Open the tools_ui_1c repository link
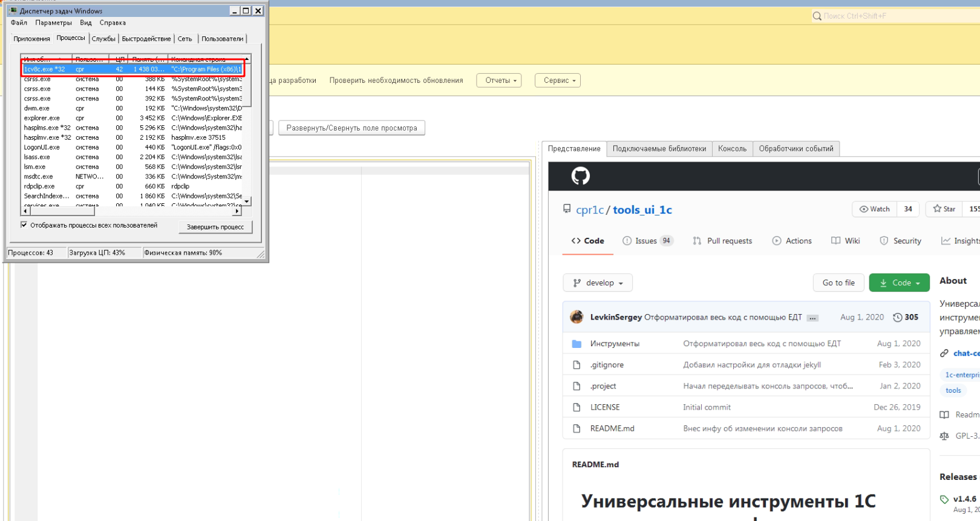This screenshot has width=980, height=521. (x=642, y=210)
